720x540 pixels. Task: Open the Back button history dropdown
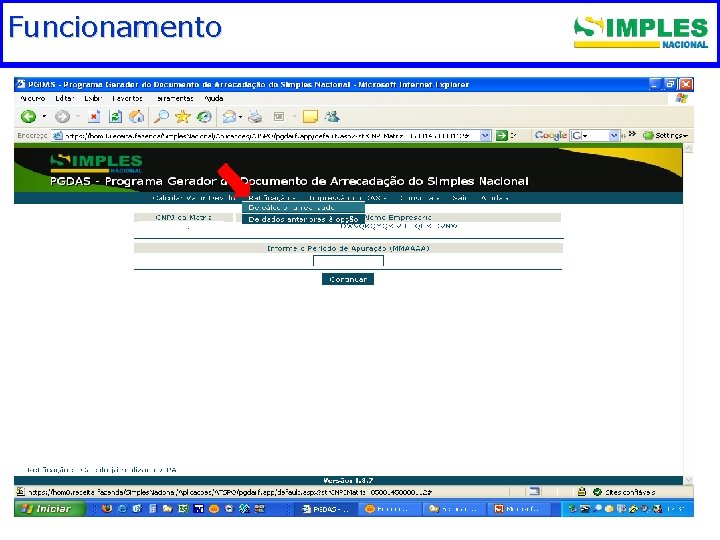(x=44, y=117)
